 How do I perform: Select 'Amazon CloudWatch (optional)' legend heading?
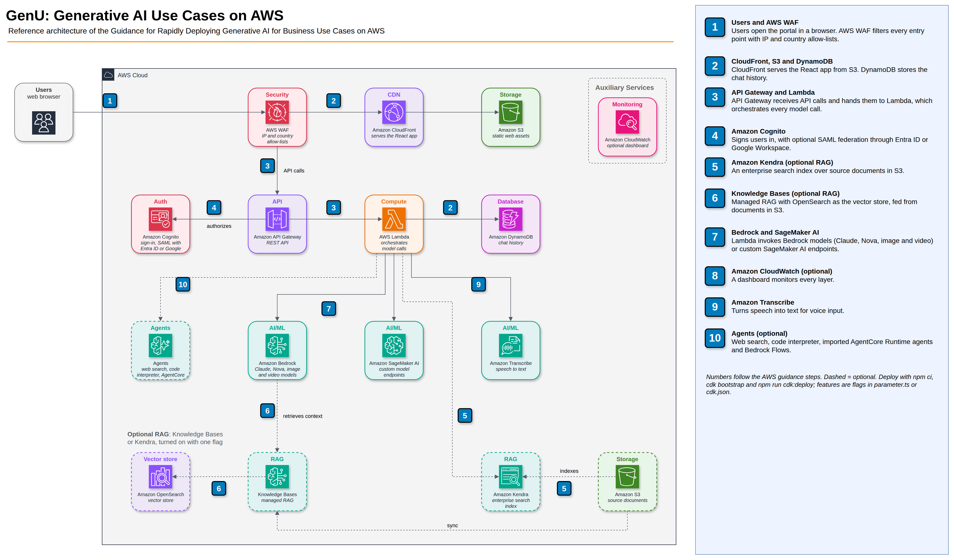781,271
